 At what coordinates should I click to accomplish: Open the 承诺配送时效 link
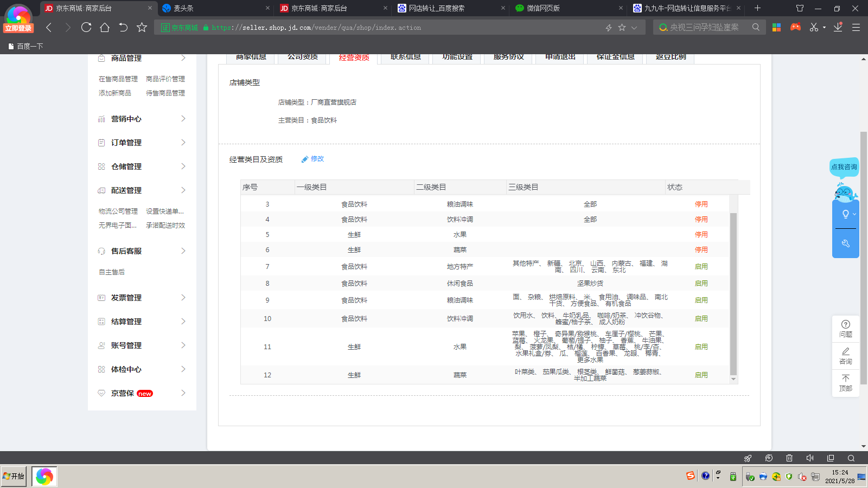(165, 226)
